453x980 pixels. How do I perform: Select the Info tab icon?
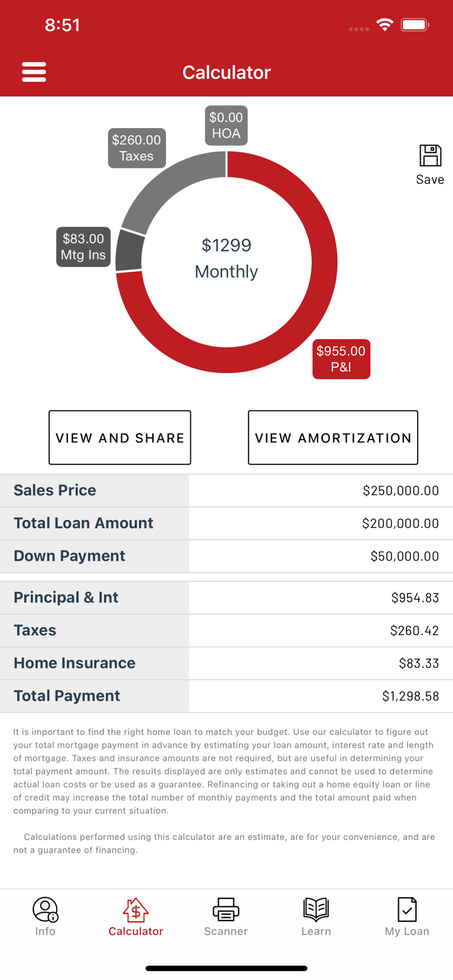coord(45,910)
